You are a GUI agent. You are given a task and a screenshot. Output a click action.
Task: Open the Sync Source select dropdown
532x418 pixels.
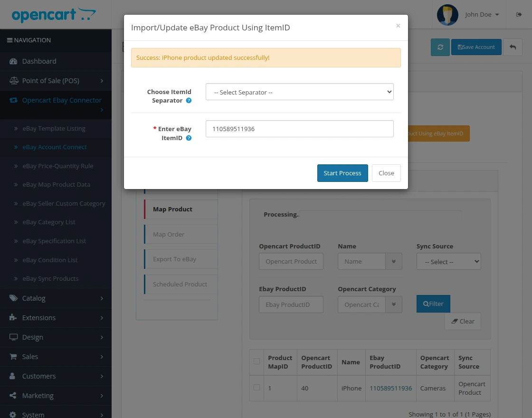pos(448,262)
